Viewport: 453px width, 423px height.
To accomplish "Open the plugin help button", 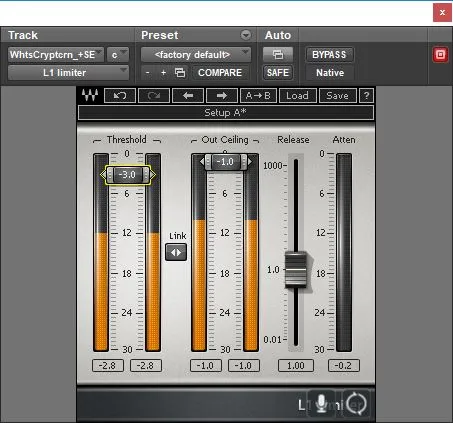I will pyautogui.click(x=366, y=96).
